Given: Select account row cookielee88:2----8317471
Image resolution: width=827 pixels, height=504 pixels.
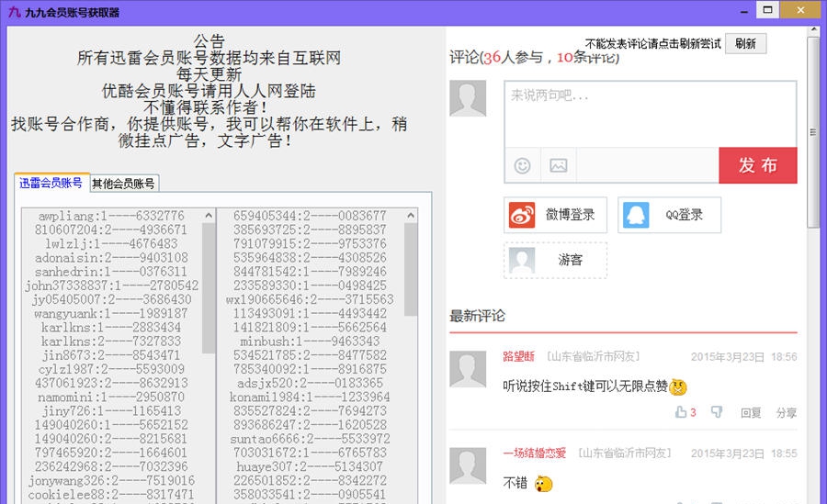Looking at the screenshot, I should click(111, 495).
